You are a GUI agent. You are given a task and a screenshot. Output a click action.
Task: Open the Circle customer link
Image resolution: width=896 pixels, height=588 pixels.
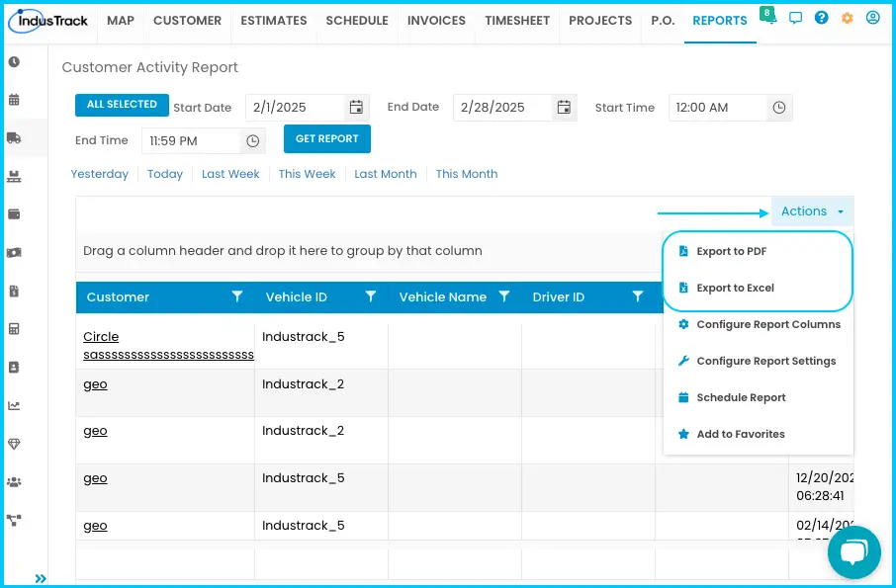click(168, 345)
